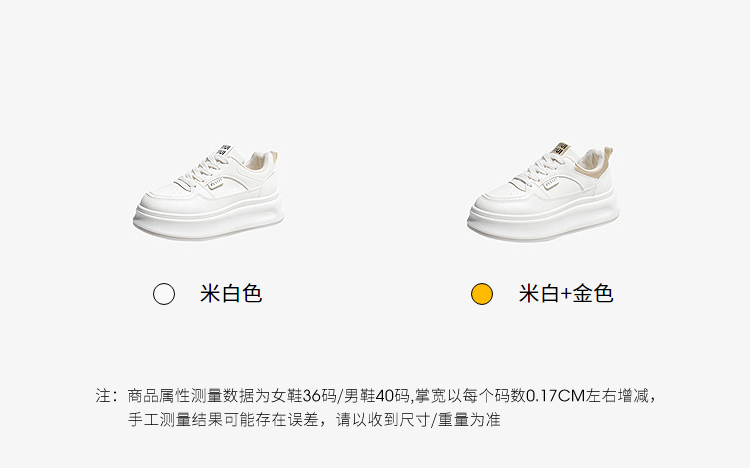
Task: Click the 米白色 color label
Action: [x=231, y=293]
